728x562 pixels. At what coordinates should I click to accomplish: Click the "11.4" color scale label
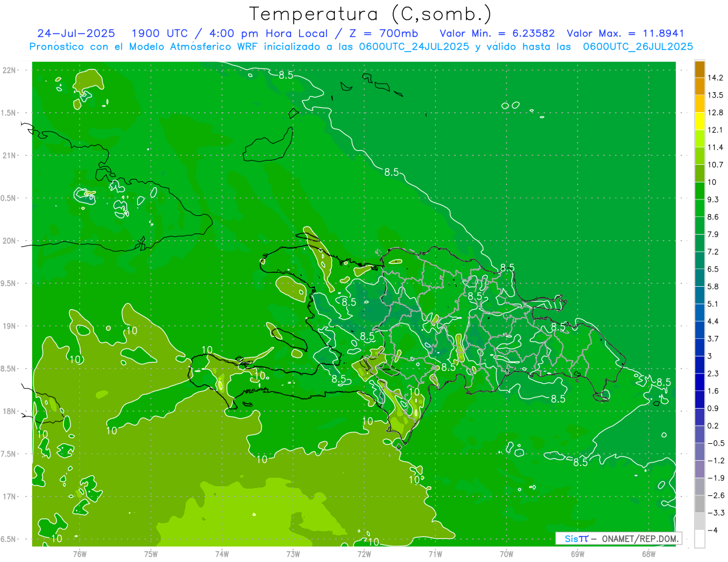coord(715,147)
